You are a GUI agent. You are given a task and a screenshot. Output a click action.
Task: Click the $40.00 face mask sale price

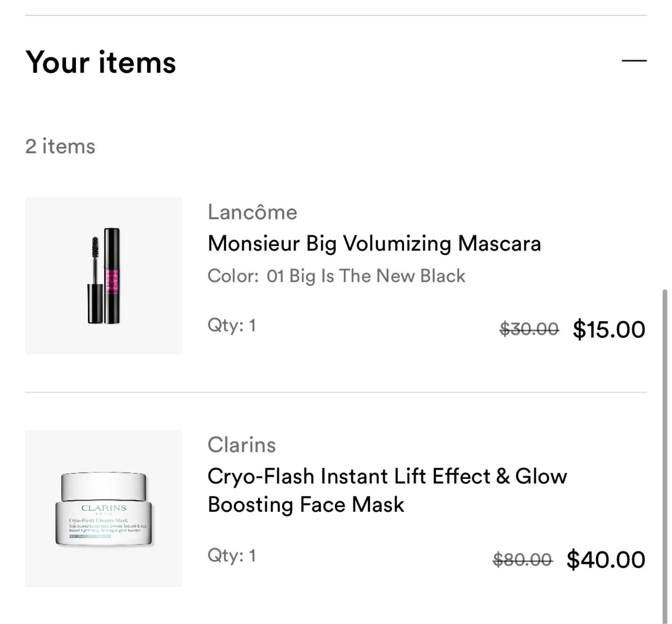(606, 559)
